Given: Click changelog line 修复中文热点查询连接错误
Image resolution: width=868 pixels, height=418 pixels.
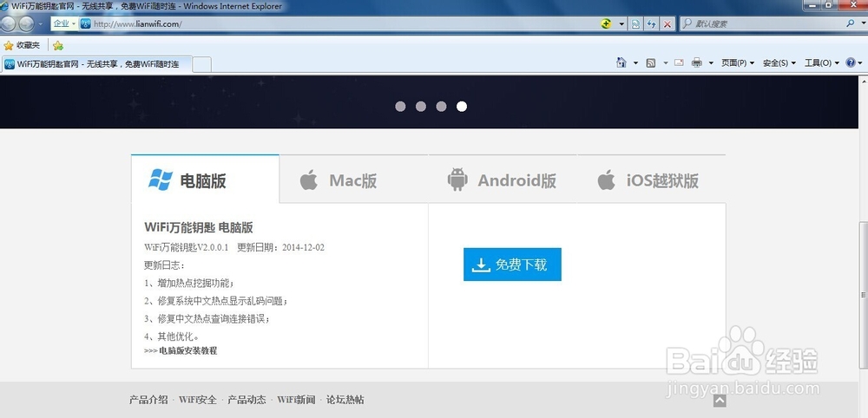Looking at the screenshot, I should pyautogui.click(x=207, y=318).
